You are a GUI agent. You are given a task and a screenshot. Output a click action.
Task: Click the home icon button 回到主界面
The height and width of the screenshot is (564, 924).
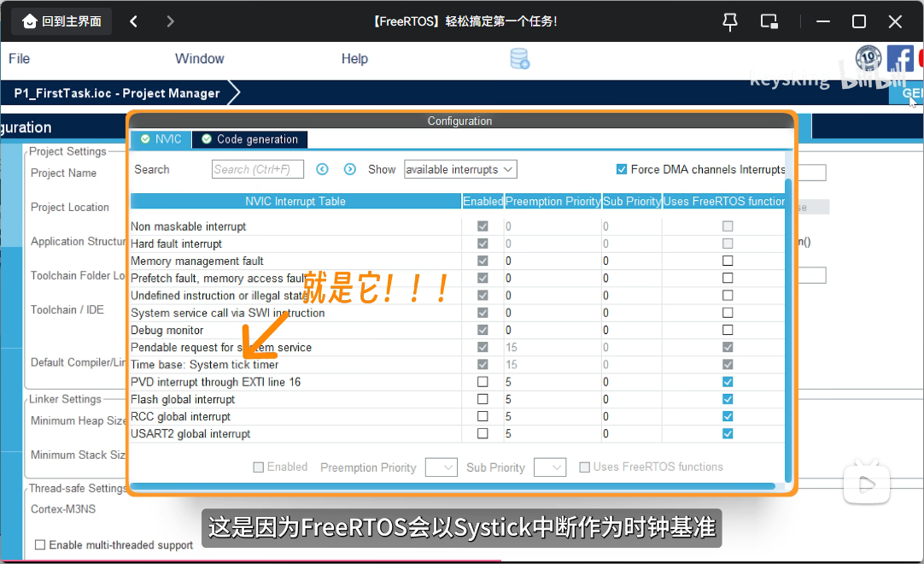click(x=61, y=22)
